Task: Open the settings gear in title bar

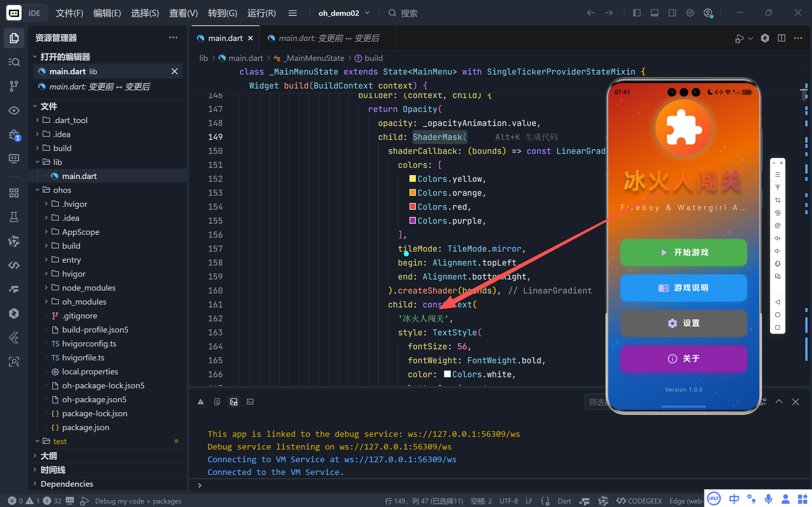Action: [690, 13]
